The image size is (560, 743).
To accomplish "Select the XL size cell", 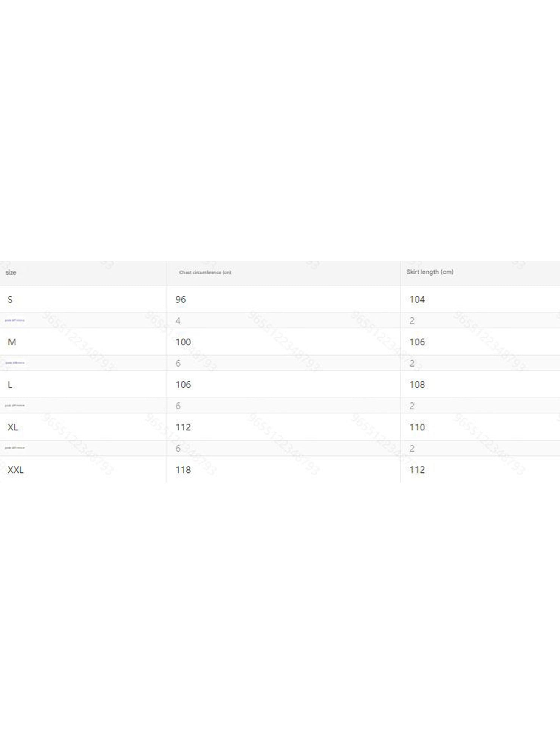I will pos(13,427).
